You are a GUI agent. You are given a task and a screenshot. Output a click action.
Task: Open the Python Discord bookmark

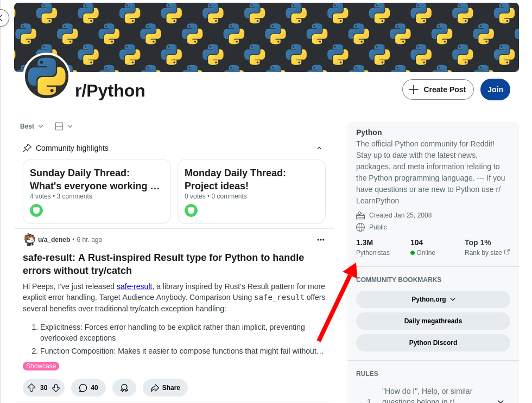[433, 342]
